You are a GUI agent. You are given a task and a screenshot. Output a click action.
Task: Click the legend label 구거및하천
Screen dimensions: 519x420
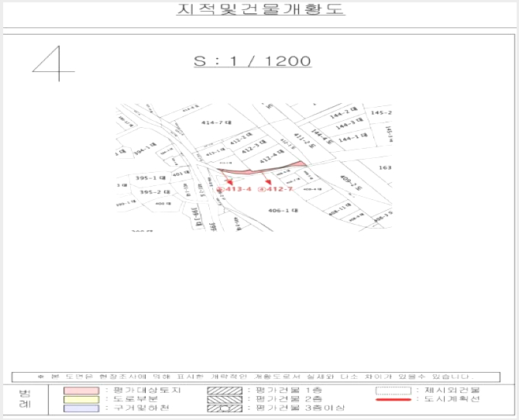coord(141,408)
